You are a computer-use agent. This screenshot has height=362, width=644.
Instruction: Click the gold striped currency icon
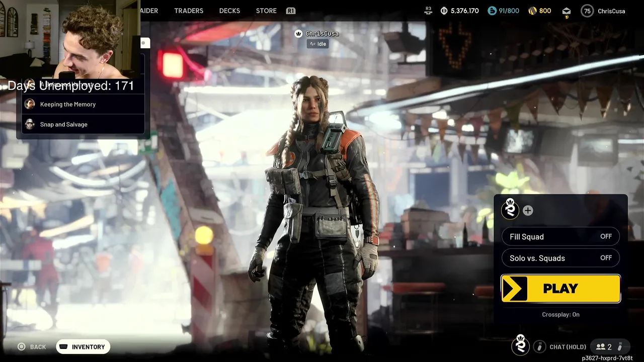[x=532, y=11]
